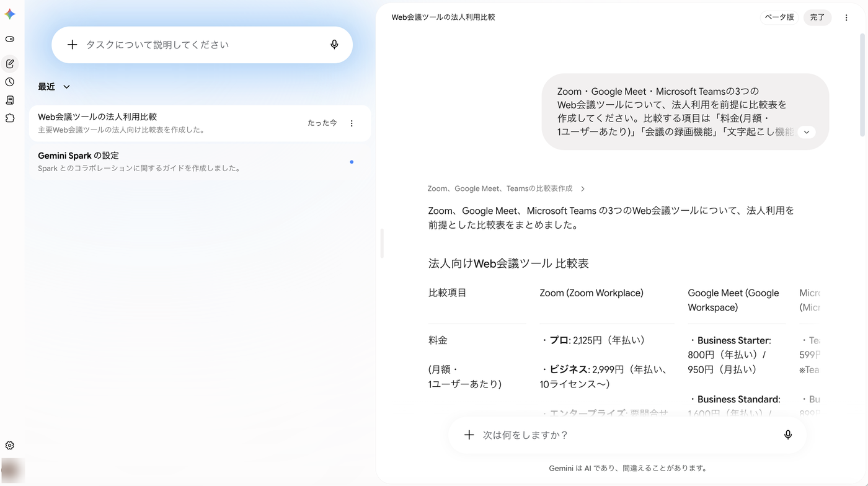Click the 次は何をしますか？ input field
The height and width of the screenshot is (486, 868).
click(x=627, y=435)
